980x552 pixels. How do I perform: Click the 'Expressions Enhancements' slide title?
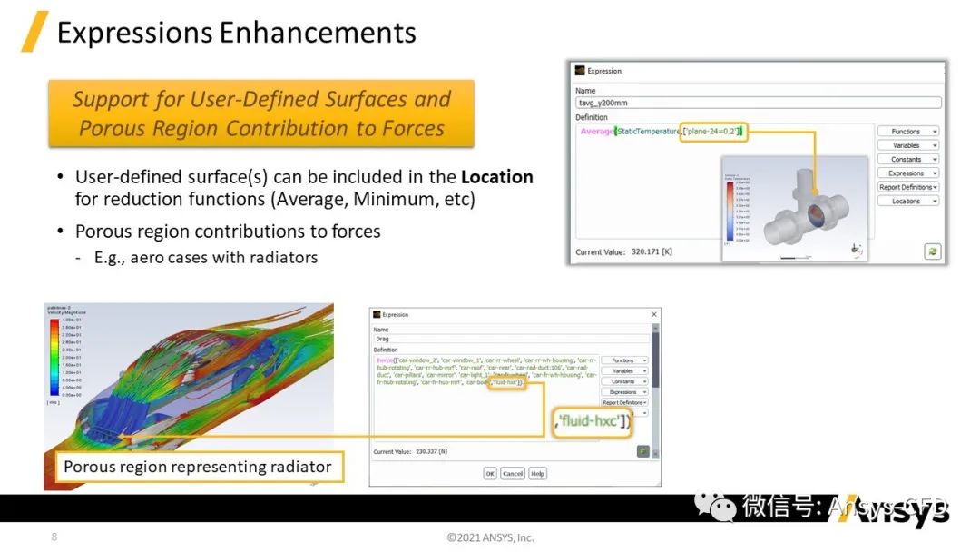pos(236,33)
